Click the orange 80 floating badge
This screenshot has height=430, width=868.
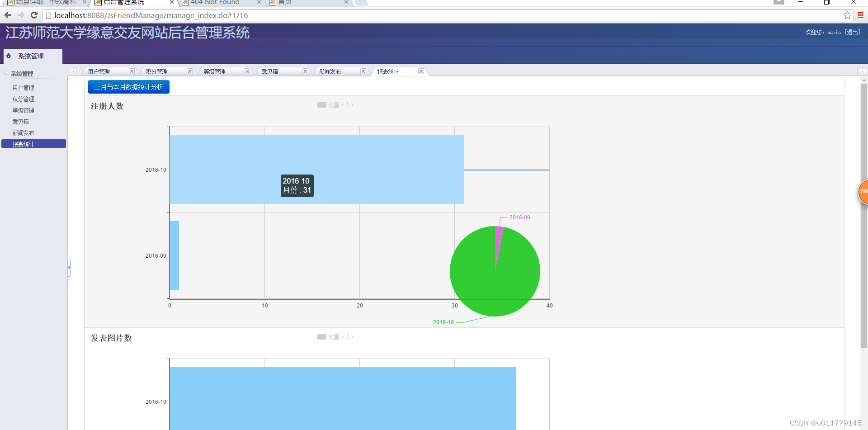click(x=863, y=191)
